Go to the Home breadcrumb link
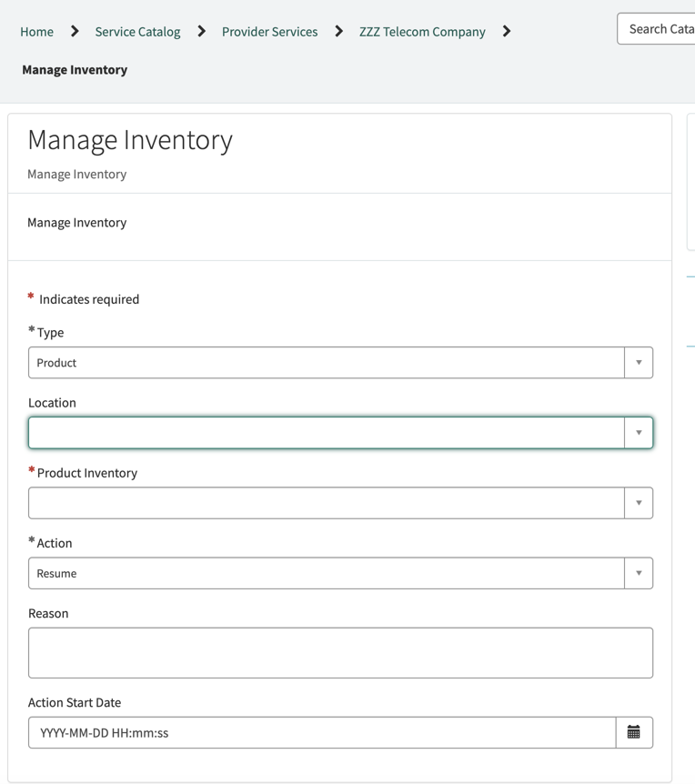Screen dimensions: 695x784 [36, 32]
